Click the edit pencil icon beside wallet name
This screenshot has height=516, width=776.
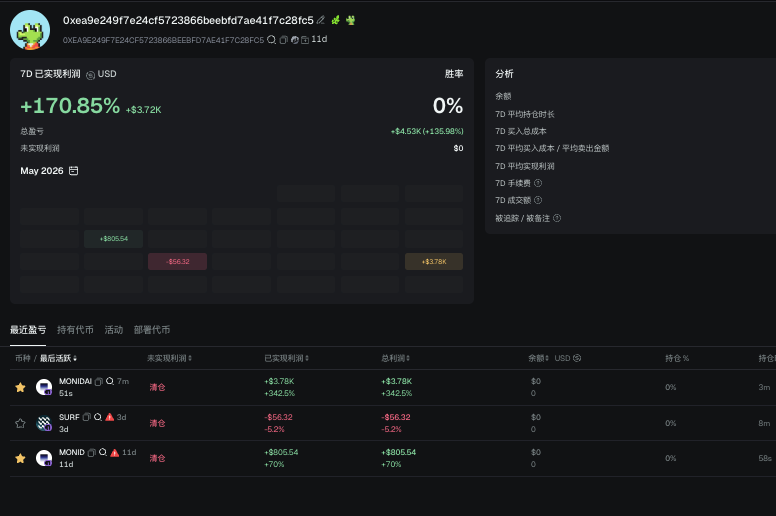pos(321,20)
